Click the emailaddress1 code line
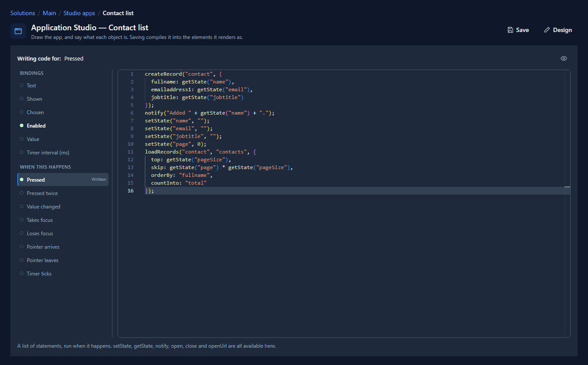Screen dimensions: 588x365 click(x=202, y=90)
